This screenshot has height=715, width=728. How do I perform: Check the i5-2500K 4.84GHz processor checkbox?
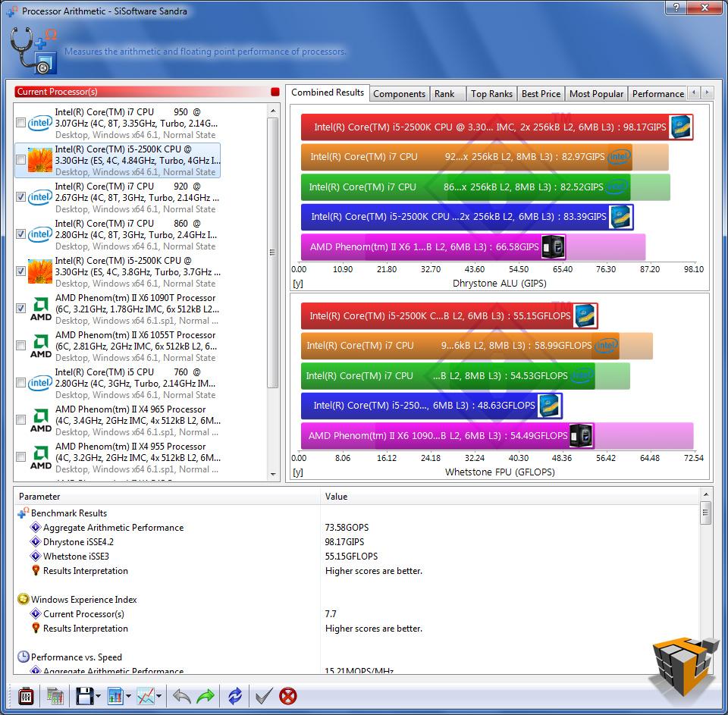[21, 160]
